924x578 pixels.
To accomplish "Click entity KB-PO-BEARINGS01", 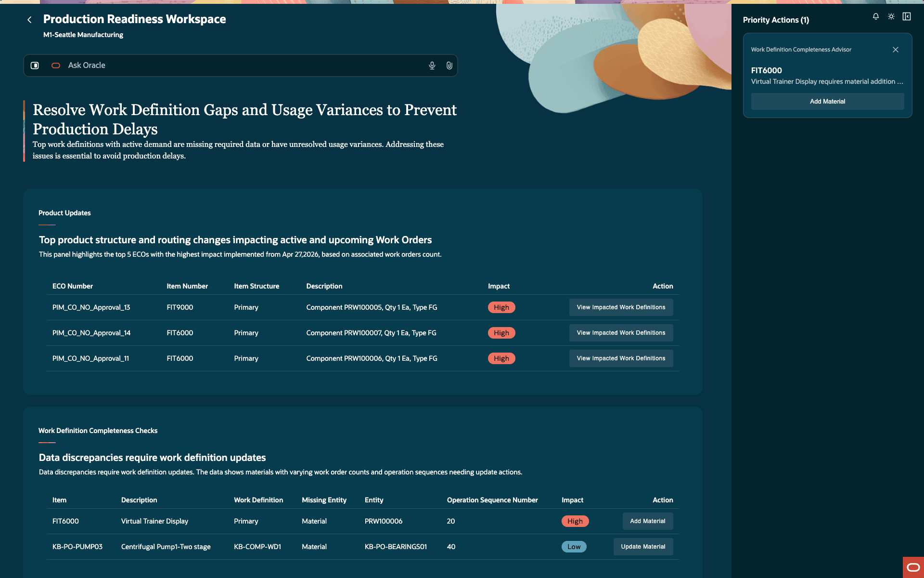I will (x=396, y=547).
